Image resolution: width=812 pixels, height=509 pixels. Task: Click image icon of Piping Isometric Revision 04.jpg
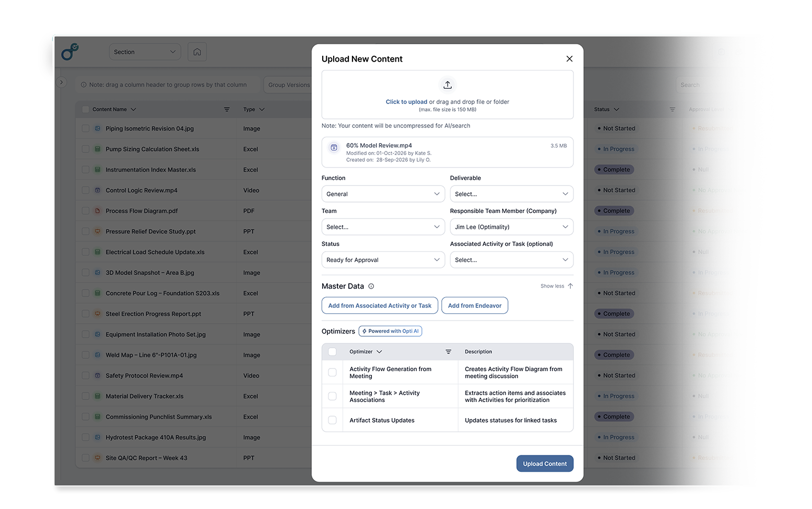pos(98,128)
